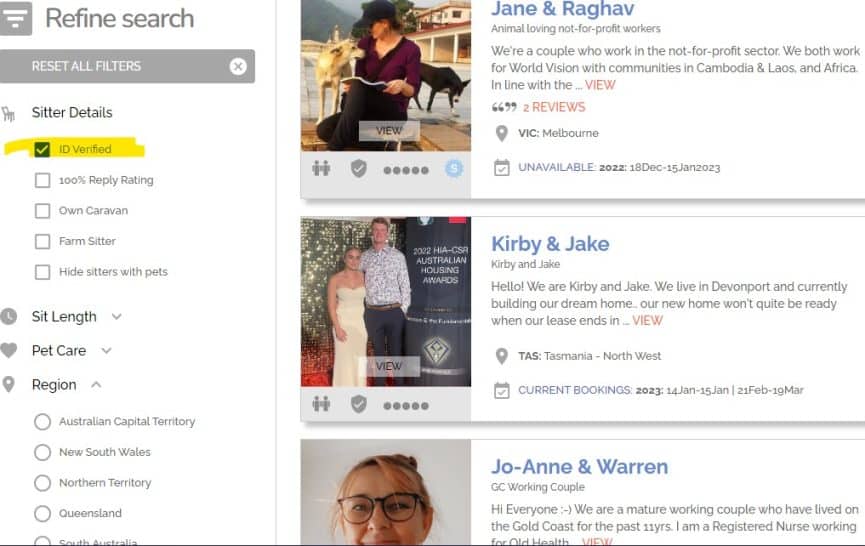Uncheck the ID Verified checkbox
Screen dimensions: 865x546
click(x=42, y=149)
